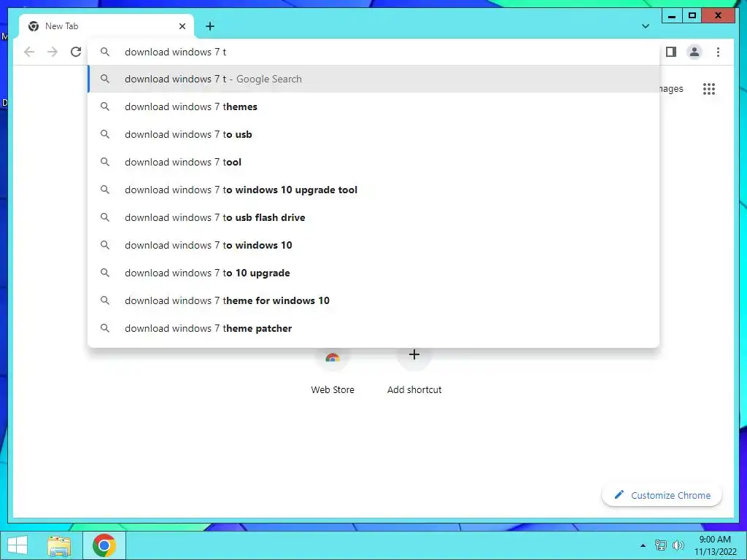Pick 'windows 7 theme for windows 10'
747x560 pixels.
[374, 300]
